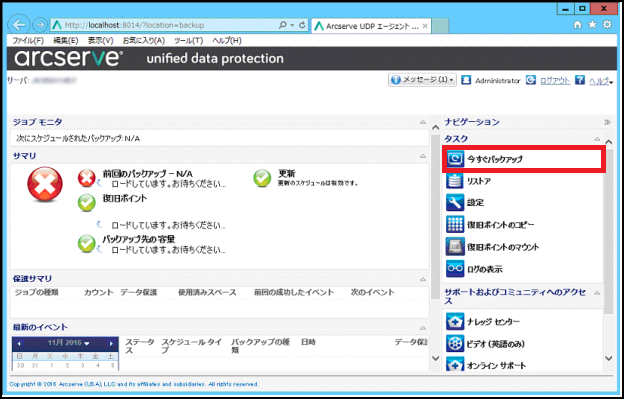This screenshot has width=624, height=399.
Task: Collapse the タスク section
Action: click(597, 139)
